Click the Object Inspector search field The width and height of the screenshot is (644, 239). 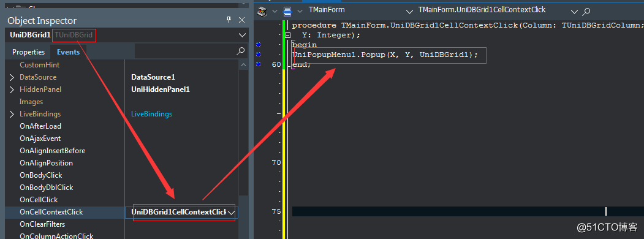coord(186,51)
